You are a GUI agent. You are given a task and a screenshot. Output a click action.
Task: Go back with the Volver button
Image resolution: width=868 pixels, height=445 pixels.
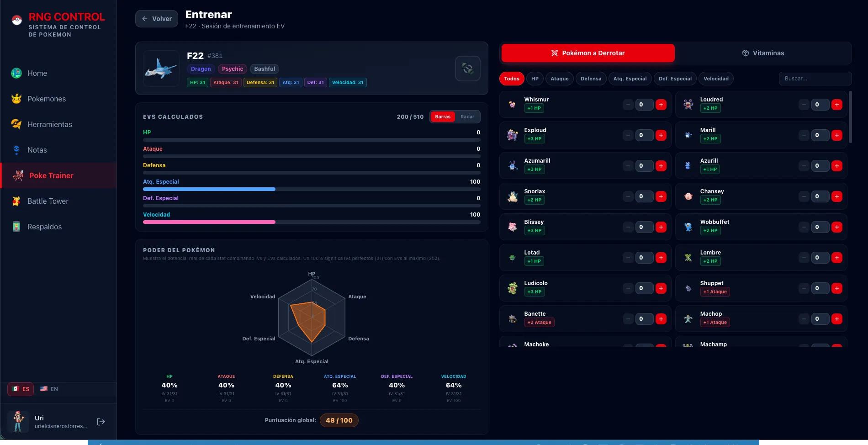point(157,19)
